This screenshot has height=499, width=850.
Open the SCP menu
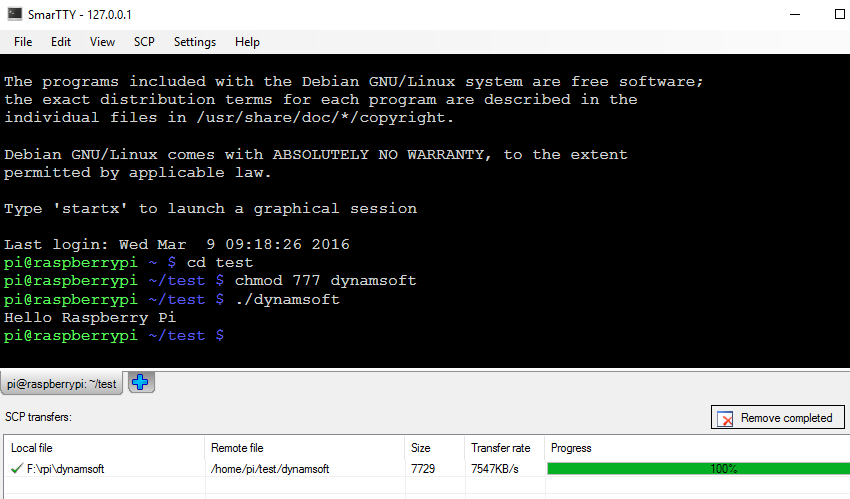click(144, 42)
